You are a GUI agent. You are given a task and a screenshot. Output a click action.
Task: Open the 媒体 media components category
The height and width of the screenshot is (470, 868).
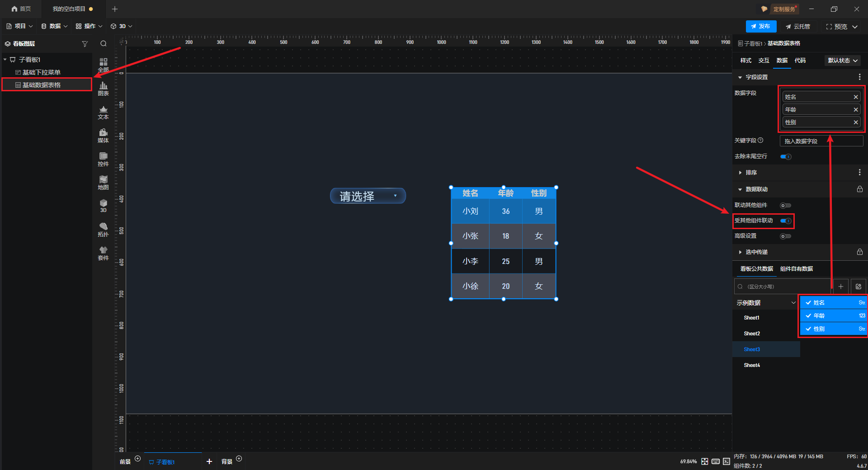pyautogui.click(x=103, y=136)
